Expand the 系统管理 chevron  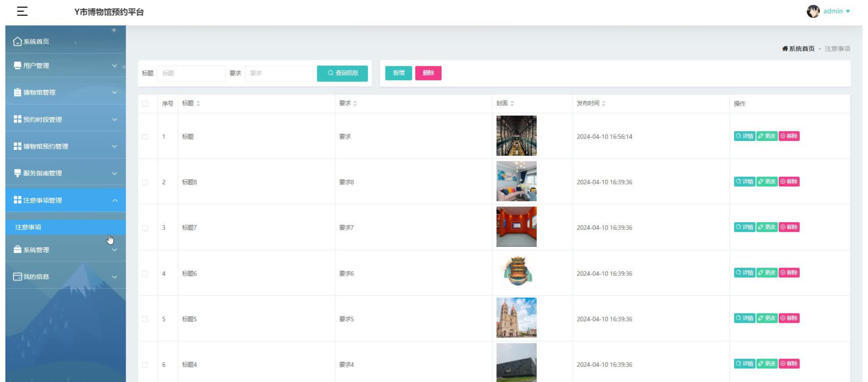pos(115,250)
